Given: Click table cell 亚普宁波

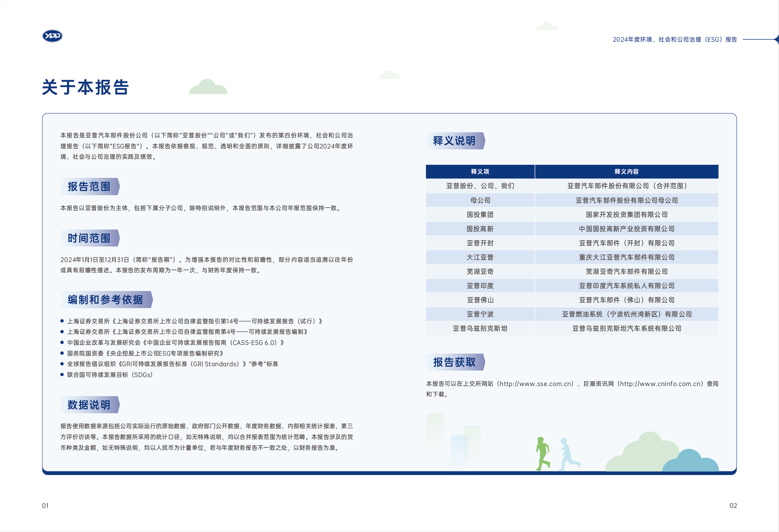Looking at the screenshot, I should pos(480,314).
